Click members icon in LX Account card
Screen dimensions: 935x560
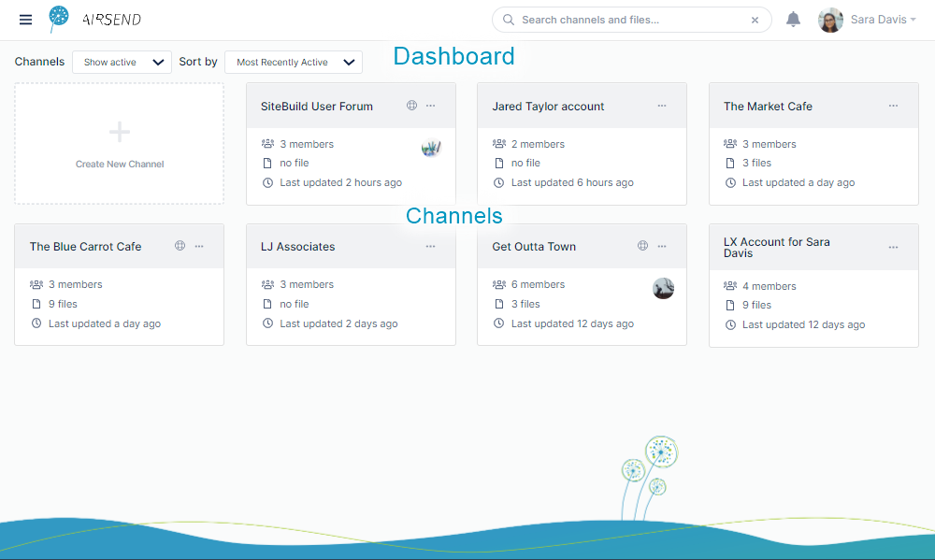click(730, 286)
